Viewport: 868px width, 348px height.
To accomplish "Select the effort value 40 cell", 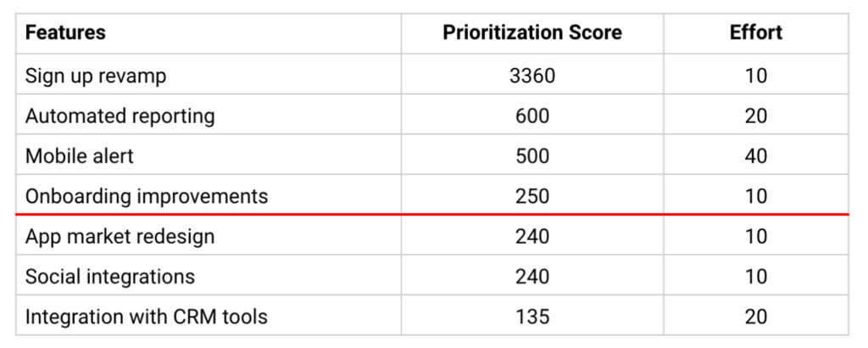I will pos(755,155).
